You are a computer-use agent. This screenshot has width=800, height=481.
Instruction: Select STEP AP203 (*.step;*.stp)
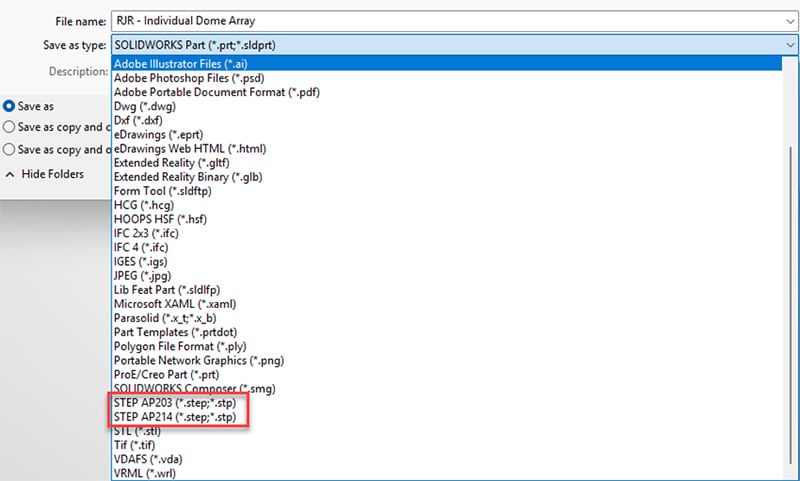pyautogui.click(x=446, y=402)
